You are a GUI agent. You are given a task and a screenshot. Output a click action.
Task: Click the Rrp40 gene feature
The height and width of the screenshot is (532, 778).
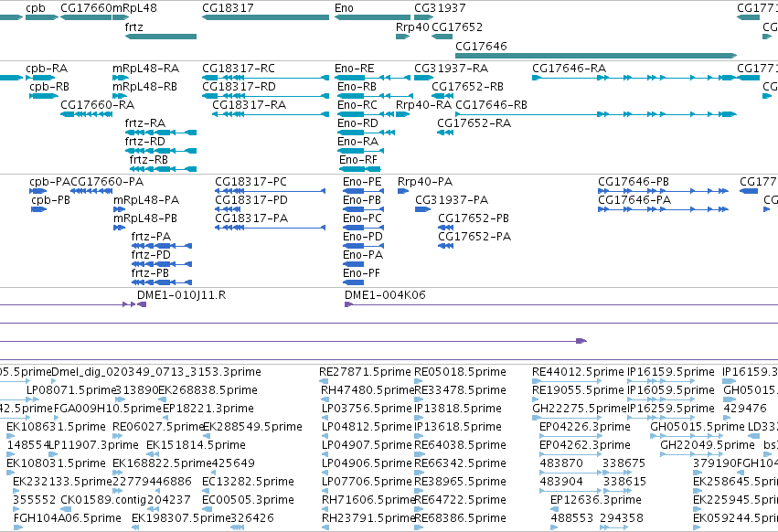coord(402,37)
